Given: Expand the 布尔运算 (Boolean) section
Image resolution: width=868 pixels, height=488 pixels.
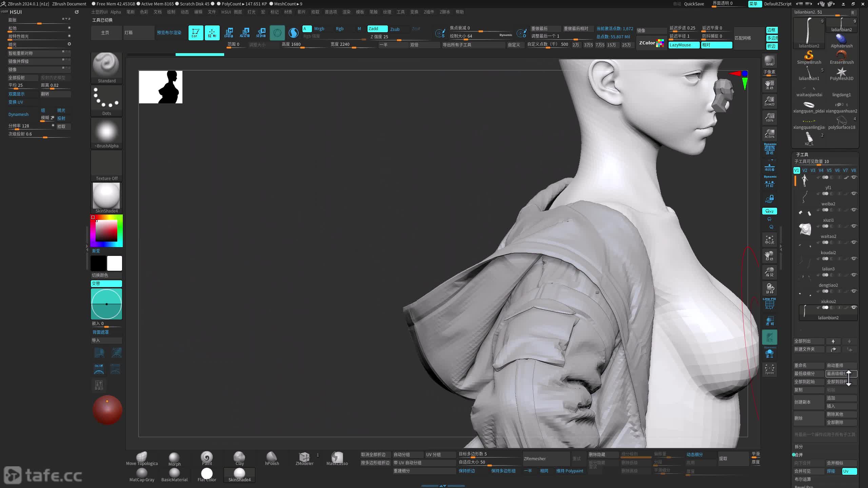Looking at the screenshot, I should click(803, 479).
